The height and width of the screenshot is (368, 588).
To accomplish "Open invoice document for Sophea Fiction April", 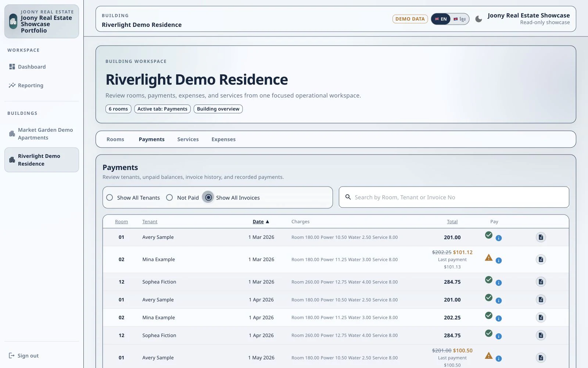I will tap(541, 335).
